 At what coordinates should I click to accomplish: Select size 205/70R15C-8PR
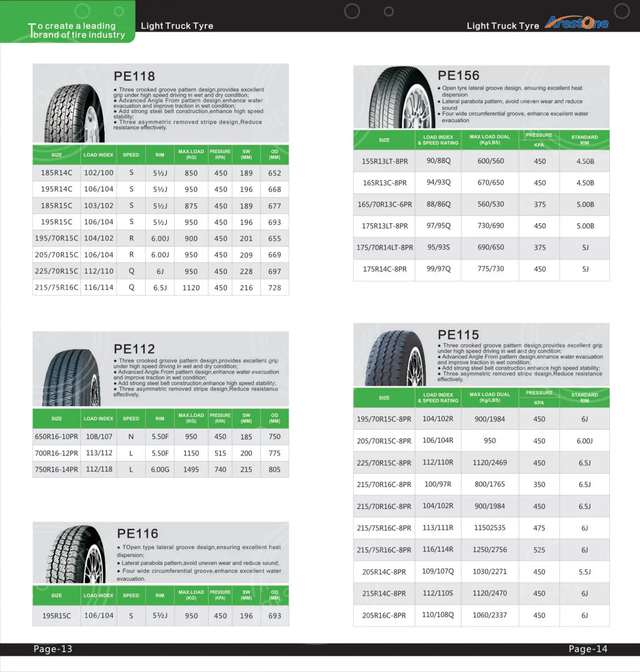[x=384, y=441]
